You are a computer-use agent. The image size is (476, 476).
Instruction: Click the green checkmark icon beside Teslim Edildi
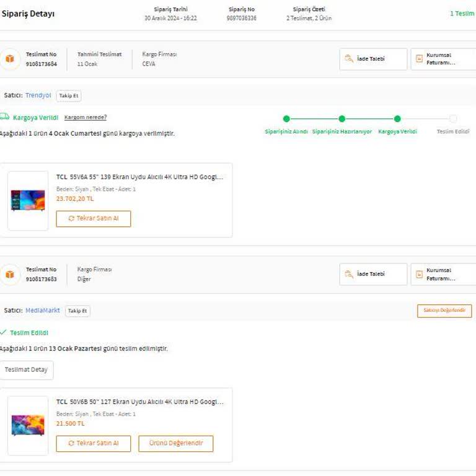[x=3, y=332]
